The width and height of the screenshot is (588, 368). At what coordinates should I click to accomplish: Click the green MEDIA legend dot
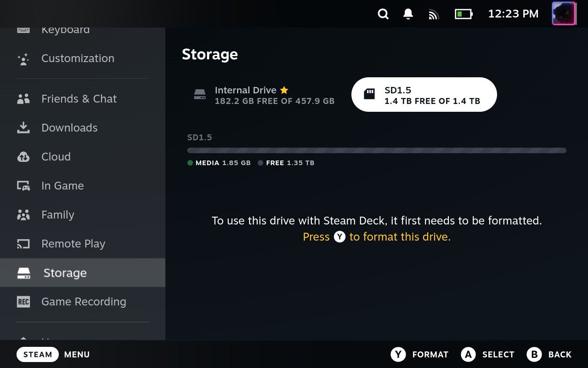click(190, 163)
